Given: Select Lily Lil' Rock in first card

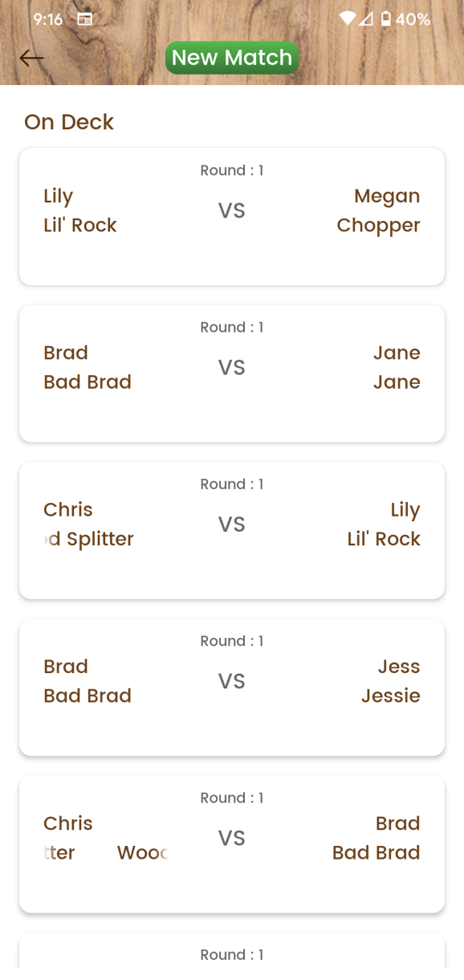Looking at the screenshot, I should coord(80,210).
